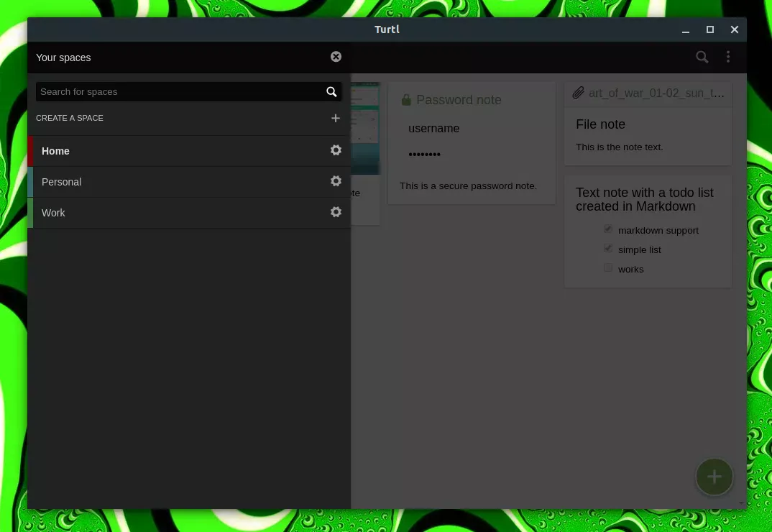Open settings gear for Home space
The image size is (772, 532).
point(336,150)
